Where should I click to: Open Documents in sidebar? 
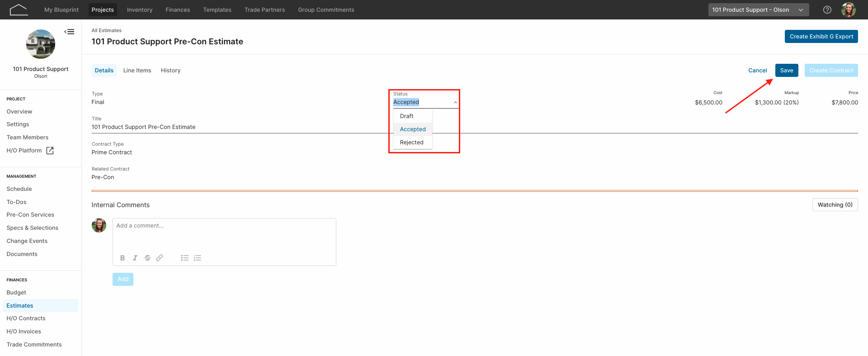tap(22, 254)
